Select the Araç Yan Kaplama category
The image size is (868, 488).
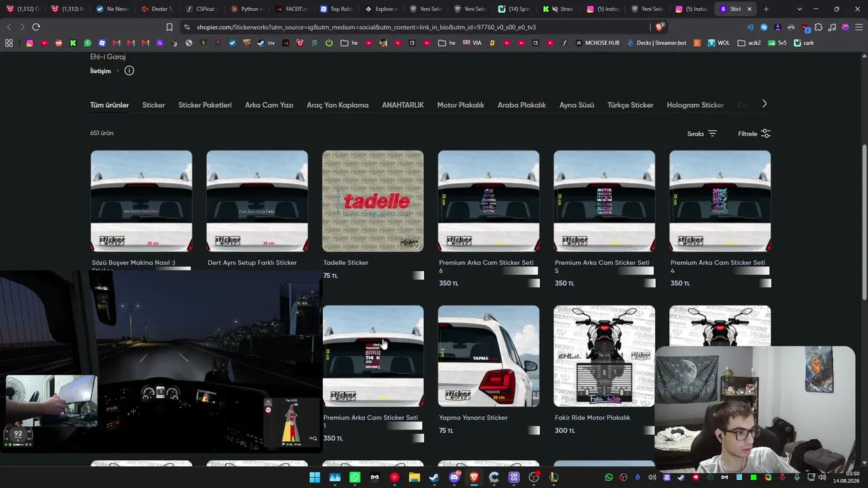point(338,105)
